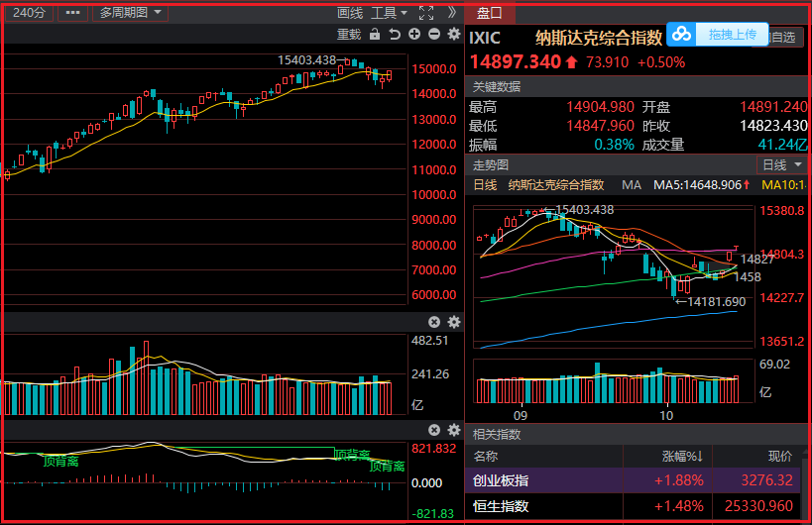This screenshot has height=525, width=812.
Task: Open MACD indicator settings gear
Action: click(454, 430)
